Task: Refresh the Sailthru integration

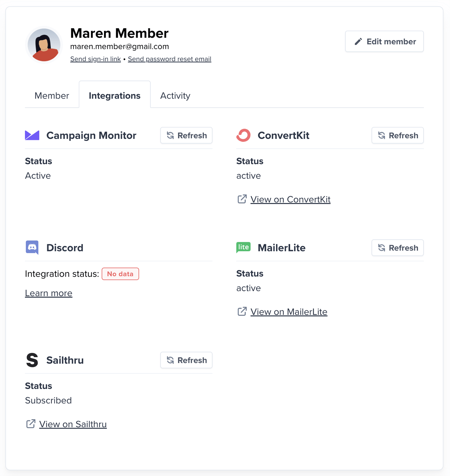Action: [x=186, y=360]
